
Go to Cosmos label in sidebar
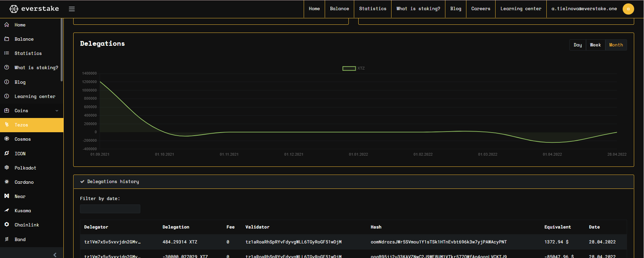point(23,139)
